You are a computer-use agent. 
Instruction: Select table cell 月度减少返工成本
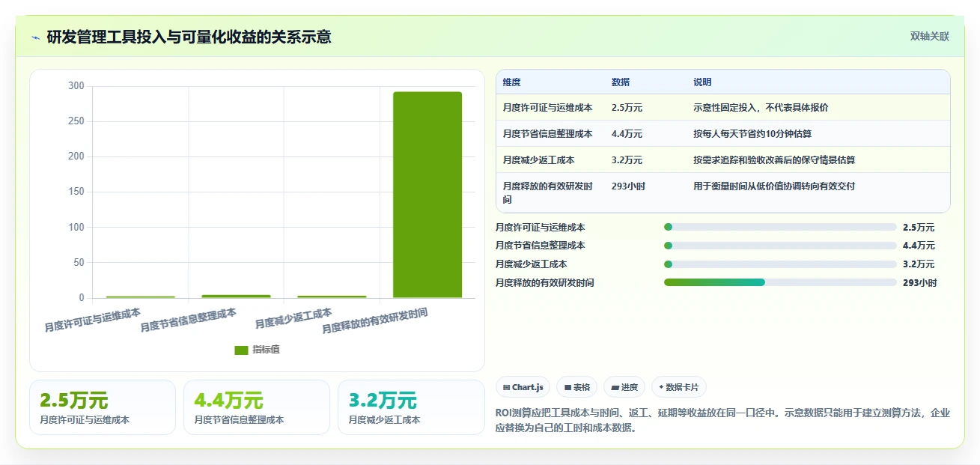point(539,159)
